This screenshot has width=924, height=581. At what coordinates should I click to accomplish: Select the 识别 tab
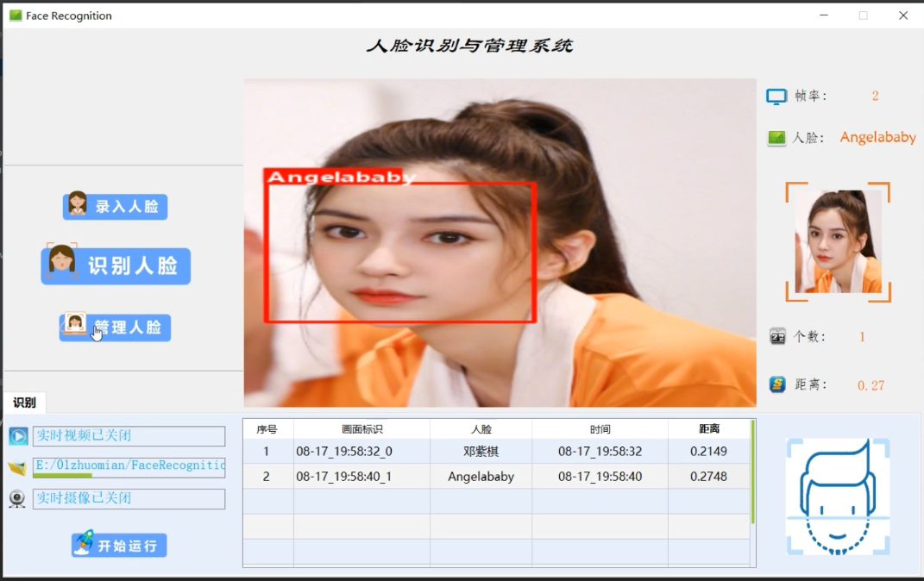(25, 403)
